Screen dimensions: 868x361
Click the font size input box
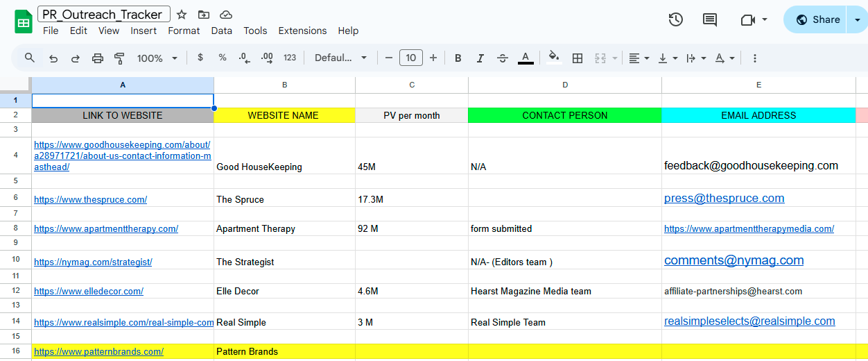411,58
